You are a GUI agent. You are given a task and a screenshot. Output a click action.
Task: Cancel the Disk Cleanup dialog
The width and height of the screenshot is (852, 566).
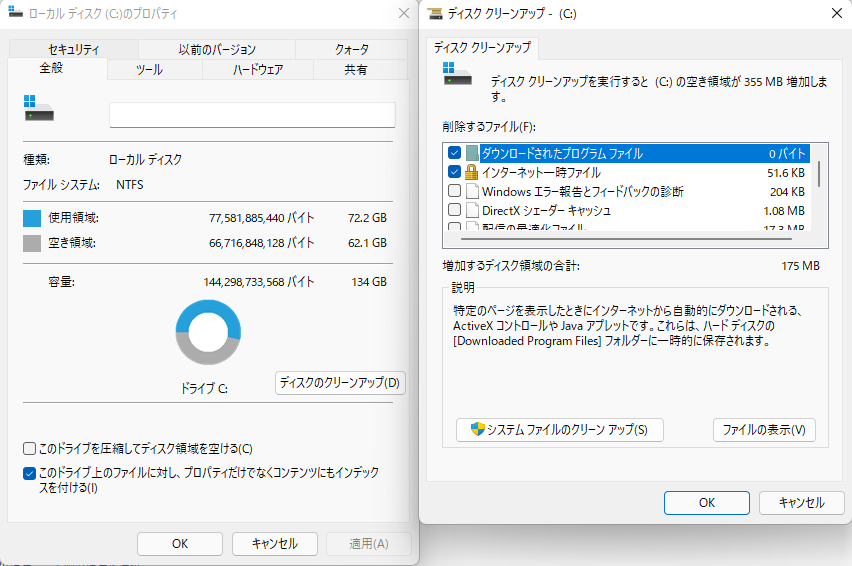pos(801,502)
